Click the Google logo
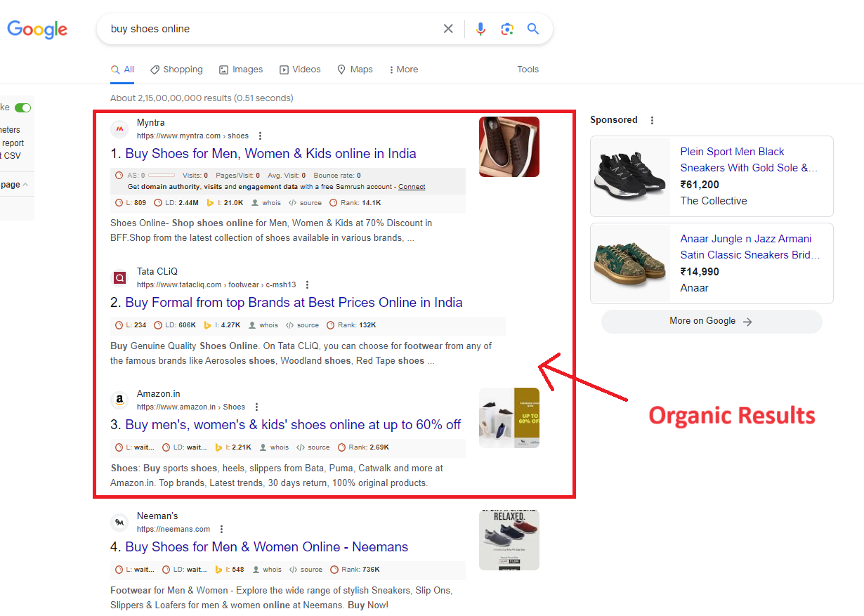864x616 pixels. [37, 30]
